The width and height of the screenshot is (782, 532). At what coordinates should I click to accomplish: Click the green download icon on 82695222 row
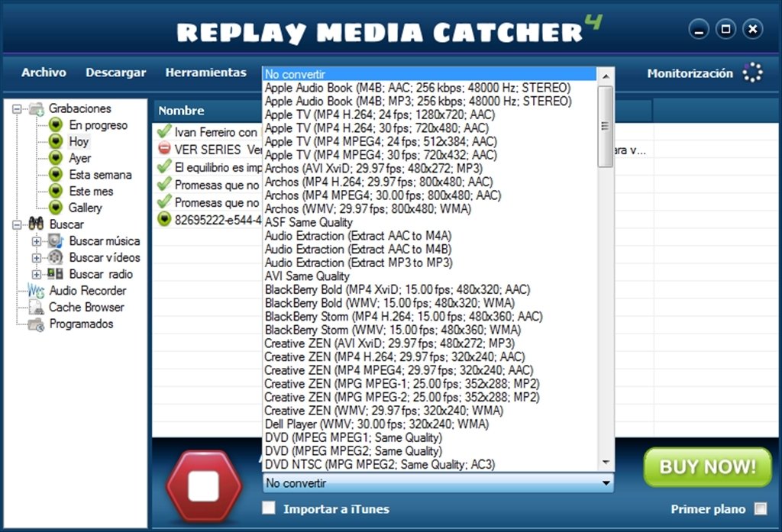[164, 219]
